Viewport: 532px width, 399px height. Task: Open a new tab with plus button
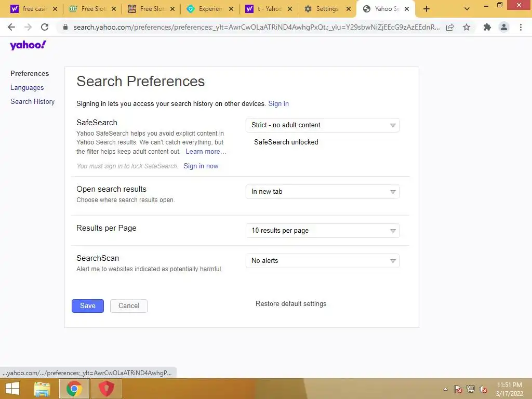[x=427, y=9]
